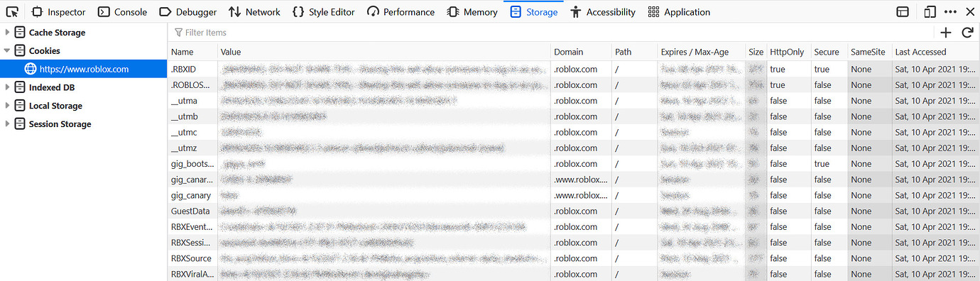Select the gig_canary cookie row

[574, 195]
